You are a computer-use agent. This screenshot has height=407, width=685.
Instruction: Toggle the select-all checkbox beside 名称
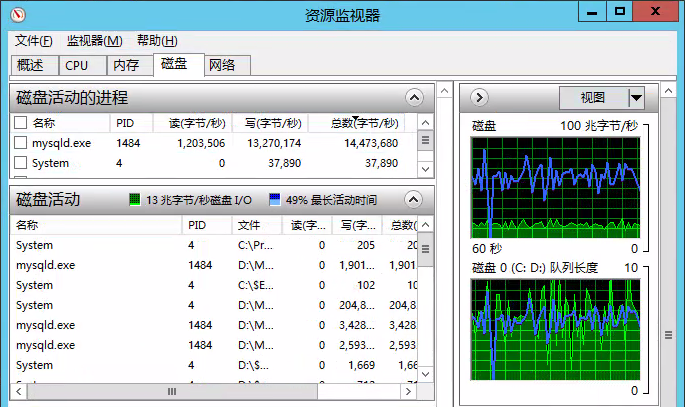click(21, 123)
